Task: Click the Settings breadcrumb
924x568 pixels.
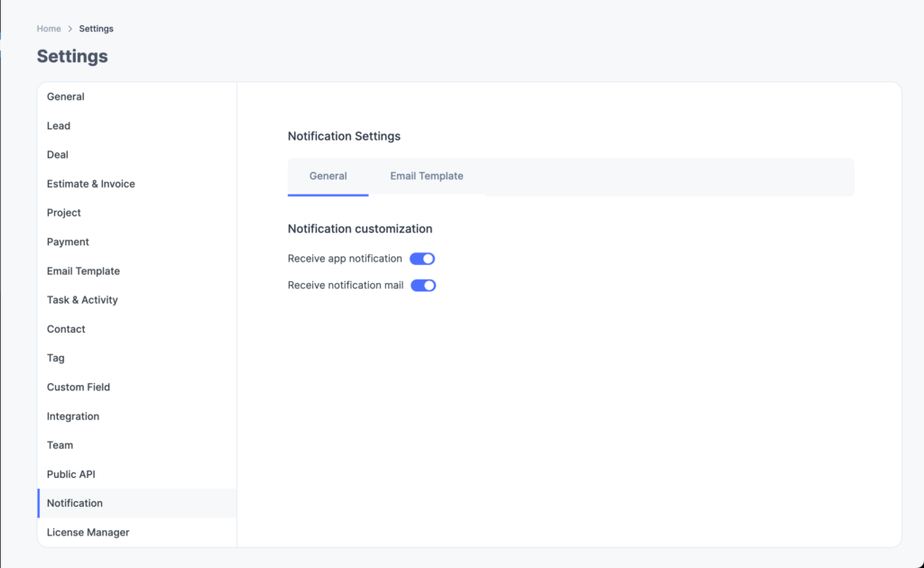Action: pos(96,28)
